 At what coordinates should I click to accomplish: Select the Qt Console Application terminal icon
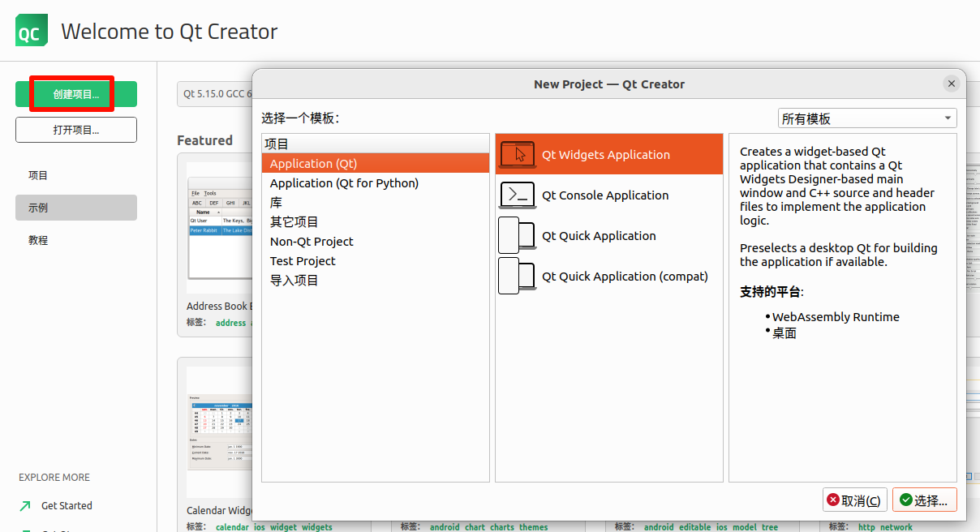coord(518,195)
